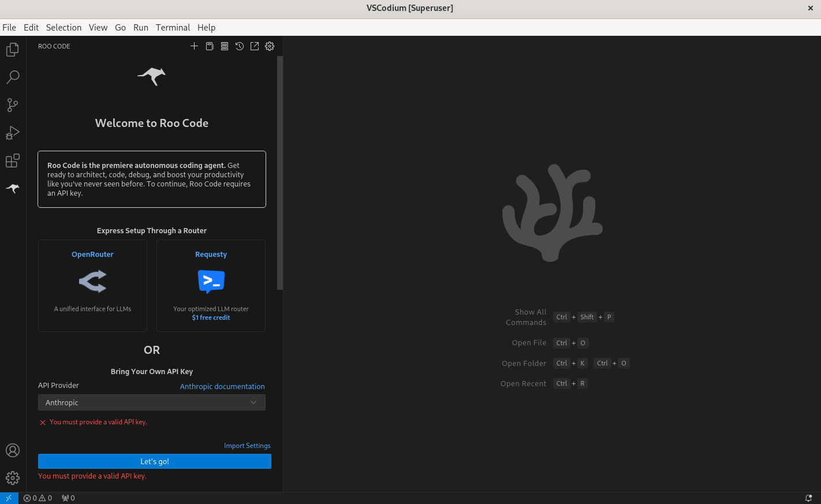Expand the API Provider Anthropic dropdown
Screen dimensions: 821x504
coord(152,402)
